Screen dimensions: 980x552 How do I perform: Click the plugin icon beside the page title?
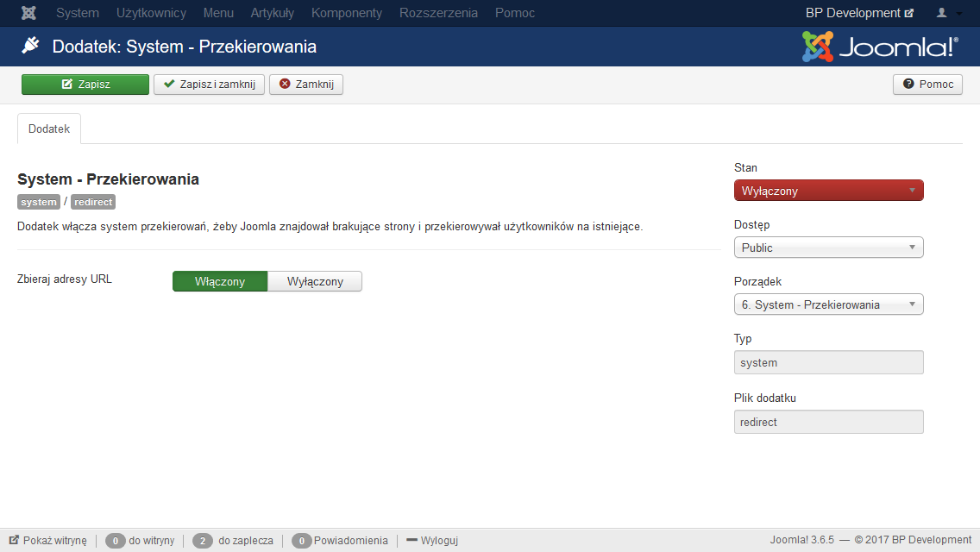pyautogui.click(x=30, y=46)
